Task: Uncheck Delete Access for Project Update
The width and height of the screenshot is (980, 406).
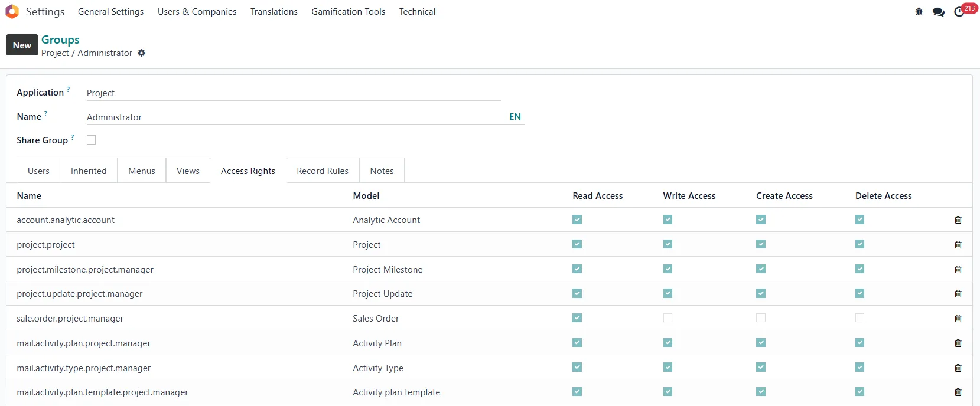Action: (859, 293)
